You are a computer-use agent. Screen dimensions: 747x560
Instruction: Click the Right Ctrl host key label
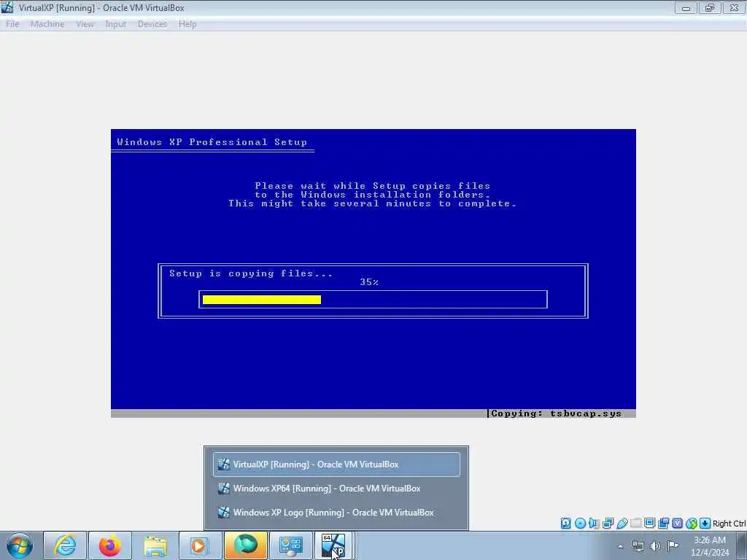(729, 524)
